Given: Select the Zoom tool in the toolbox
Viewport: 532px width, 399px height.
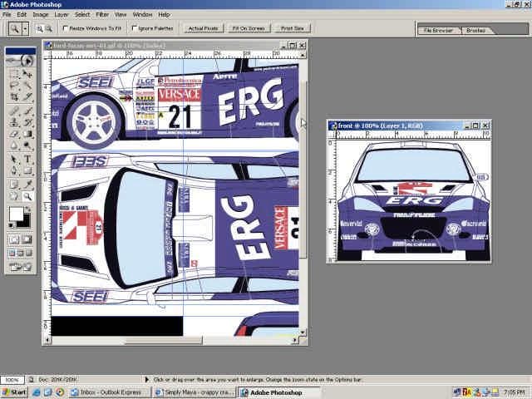Looking at the screenshot, I should (27, 196).
